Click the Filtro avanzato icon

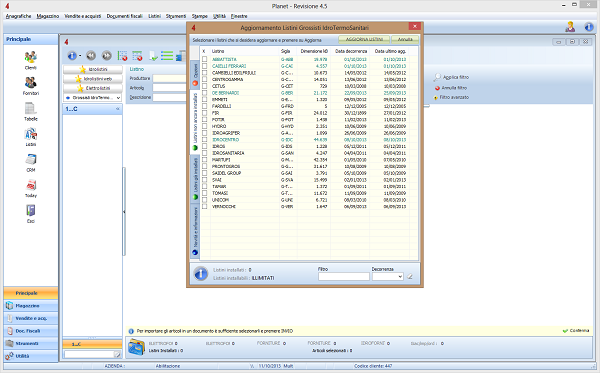click(435, 98)
